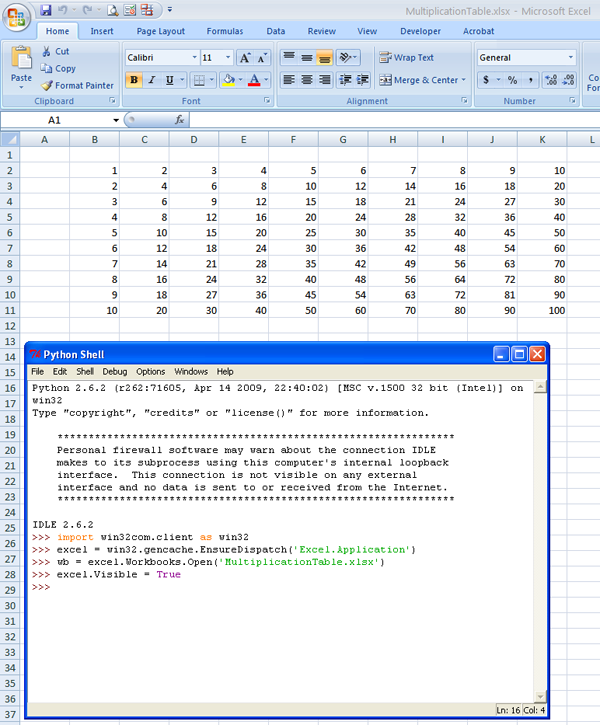Apply Percent Style format
600x725 pixels.
coord(512,80)
